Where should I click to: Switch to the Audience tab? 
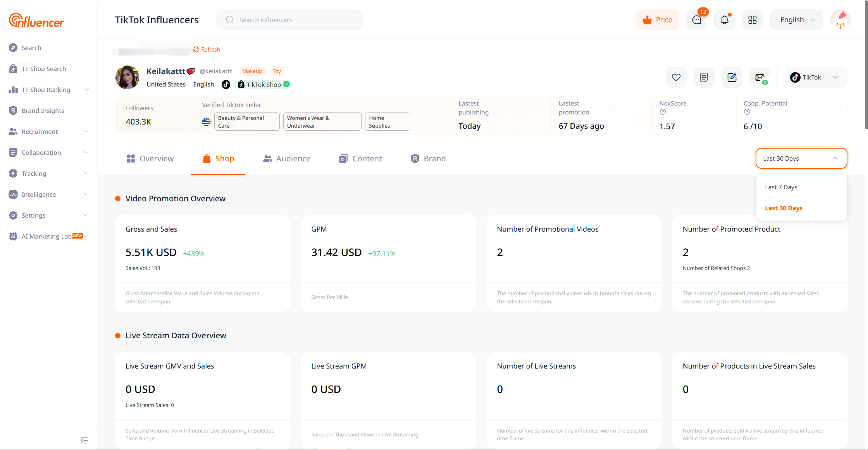(x=287, y=159)
